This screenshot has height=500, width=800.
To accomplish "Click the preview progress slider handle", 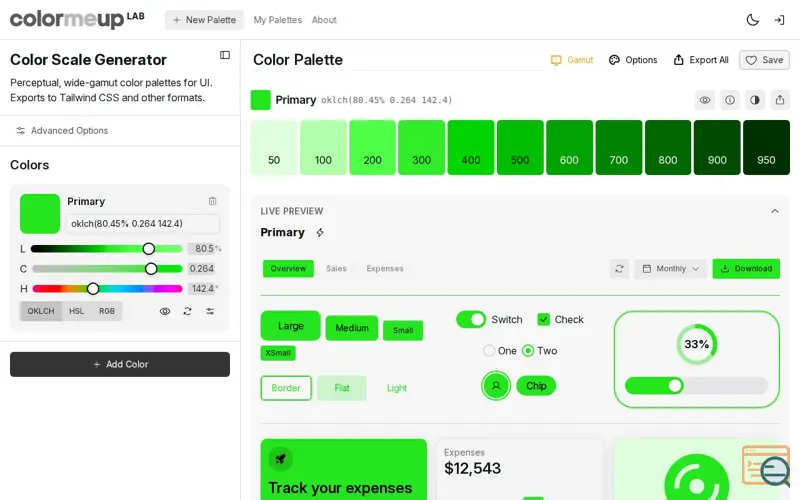I will click(x=675, y=385).
